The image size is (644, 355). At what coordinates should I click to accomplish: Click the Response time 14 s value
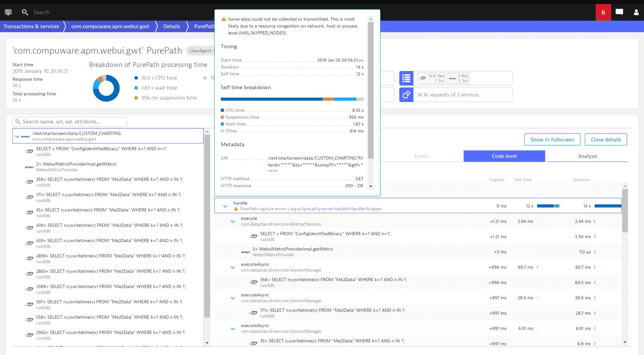(17, 86)
